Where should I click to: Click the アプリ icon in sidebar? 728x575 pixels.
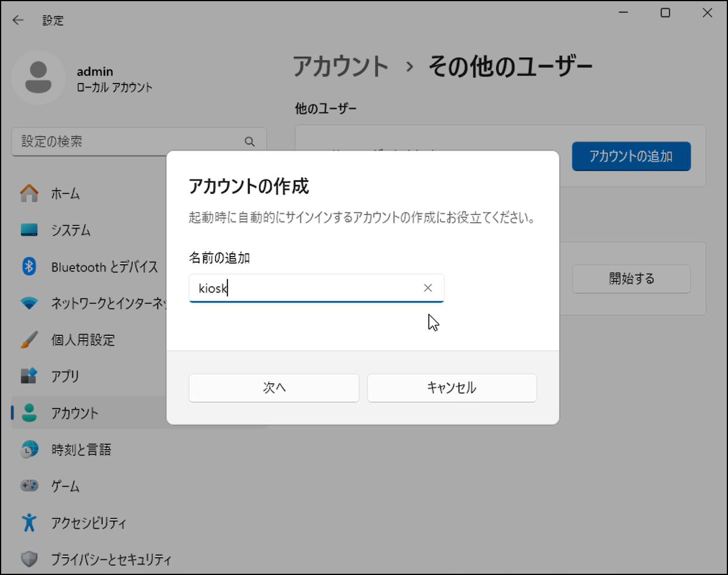[x=29, y=376]
